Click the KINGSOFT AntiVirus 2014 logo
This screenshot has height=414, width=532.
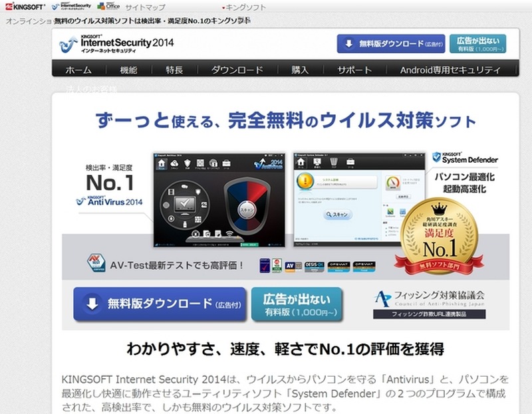click(x=110, y=200)
